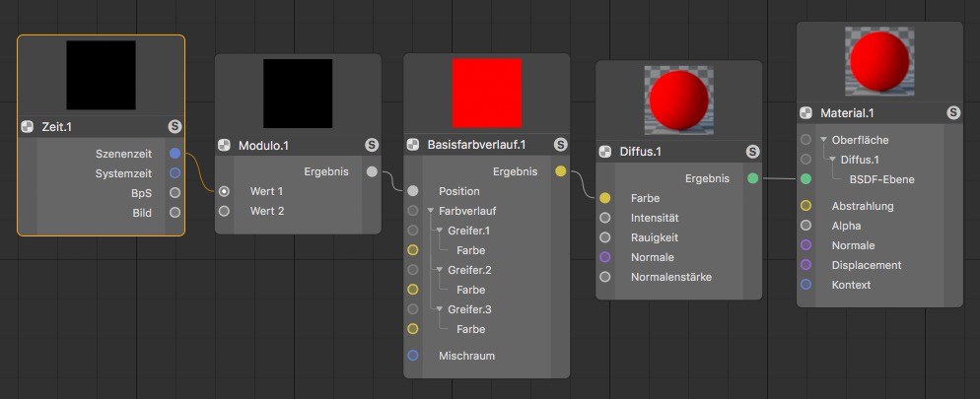Click the red sphere preview of Material.1
980x399 pixels.
tap(879, 62)
